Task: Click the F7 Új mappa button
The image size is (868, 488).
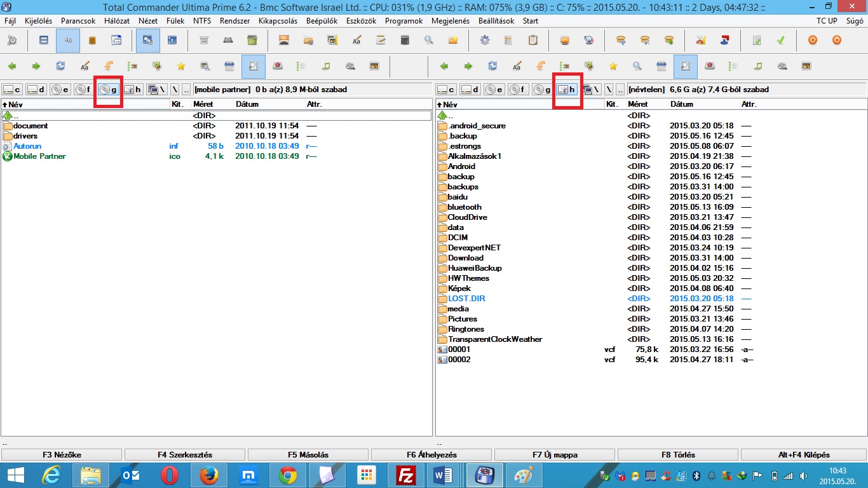Action: click(555, 455)
